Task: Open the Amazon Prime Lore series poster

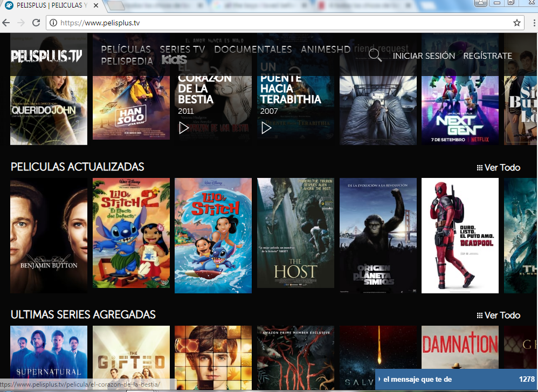Action: point(295,357)
